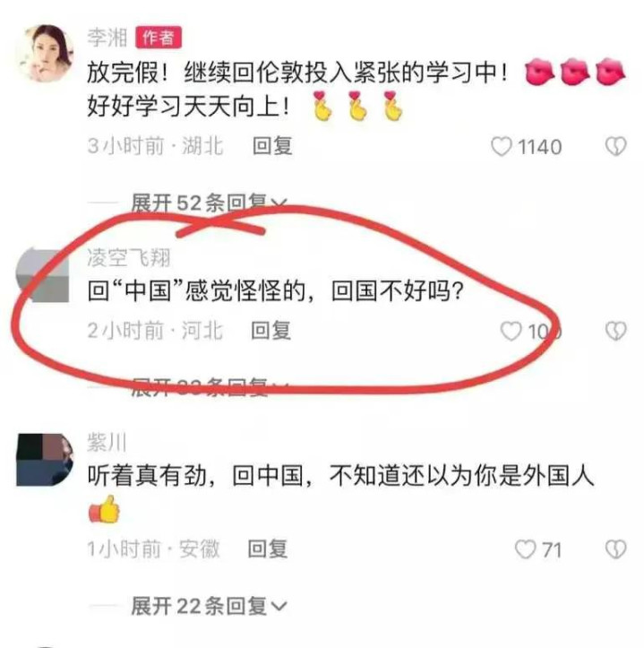The width and height of the screenshot is (644, 648).
Task: Open 凌空飞翔's gray avatar
Action: pos(43,274)
